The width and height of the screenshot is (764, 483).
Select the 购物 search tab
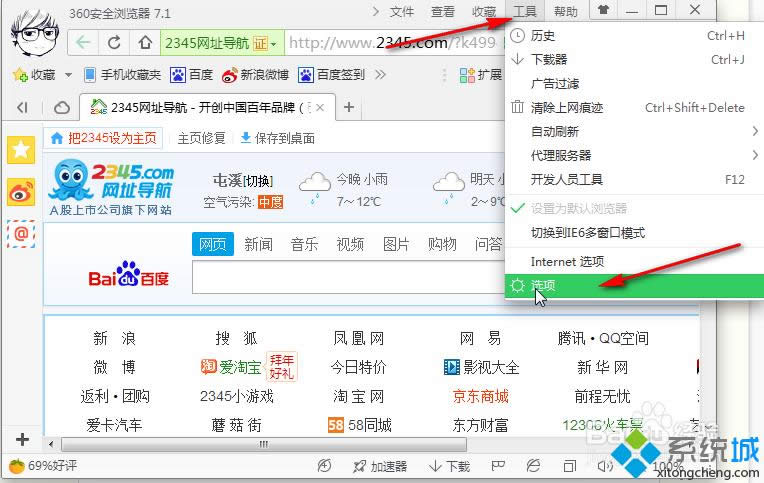[442, 244]
